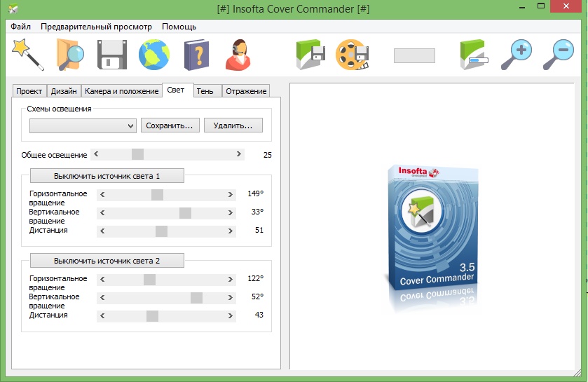
Task: Increase light 1 vertical rotation right arrow
Action: tap(231, 212)
